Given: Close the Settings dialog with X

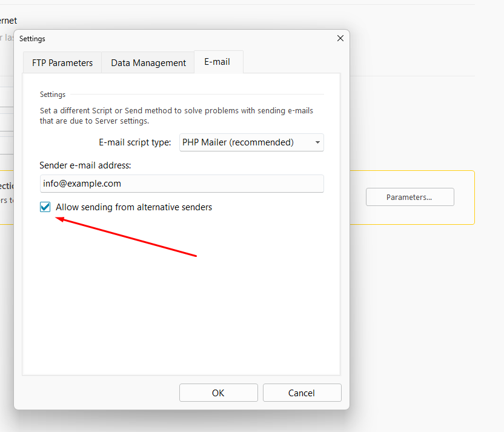Looking at the screenshot, I should (340, 38).
